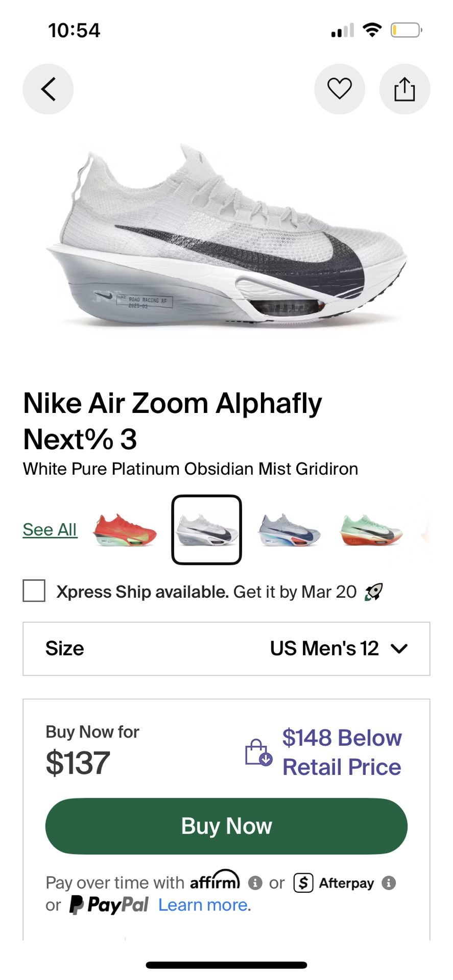The height and width of the screenshot is (980, 453).
Task: Tap the Afterpay info icon
Action: point(389,883)
